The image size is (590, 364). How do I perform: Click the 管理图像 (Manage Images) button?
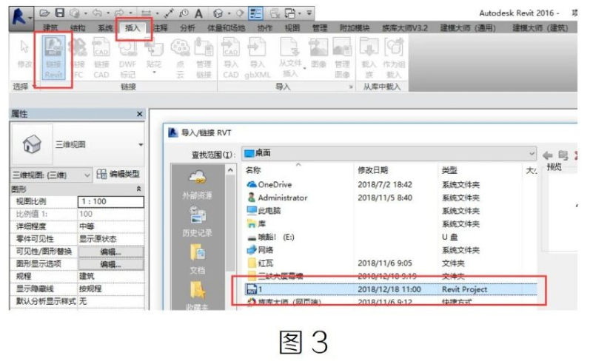tap(342, 58)
